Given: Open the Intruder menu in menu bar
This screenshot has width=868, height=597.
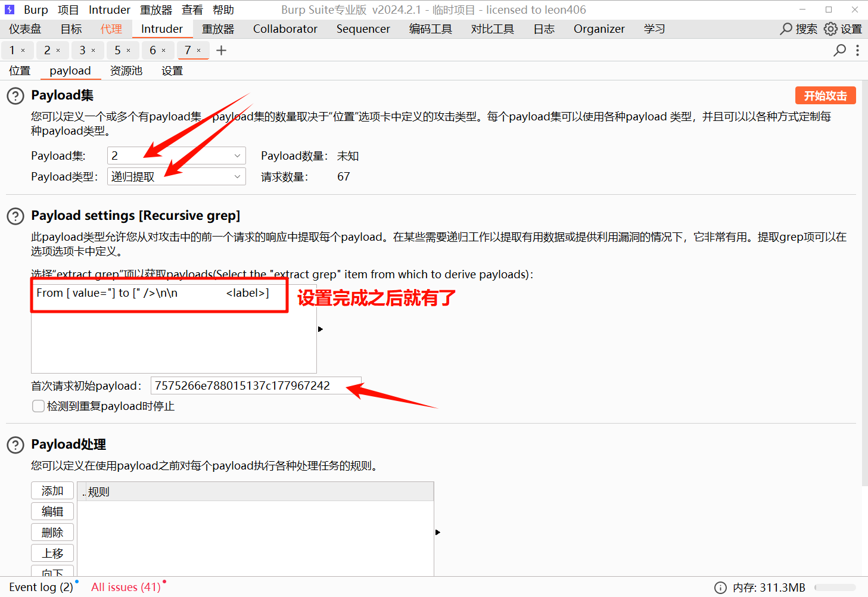Looking at the screenshot, I should [110, 10].
